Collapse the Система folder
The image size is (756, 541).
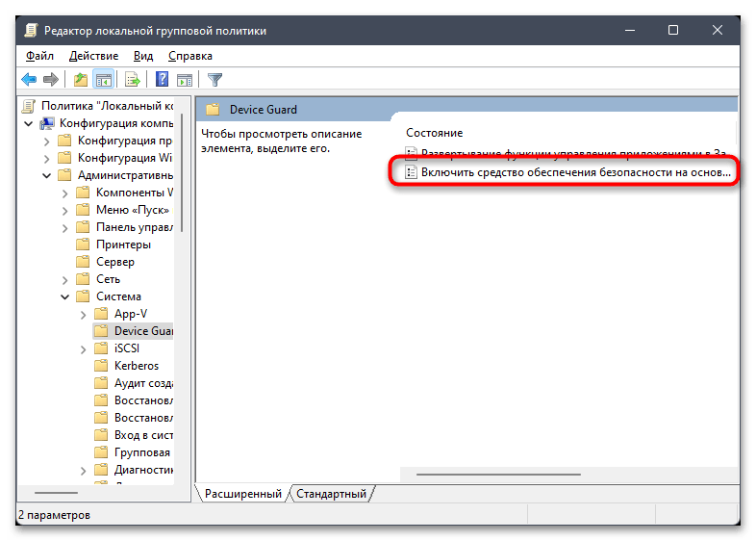click(x=65, y=296)
